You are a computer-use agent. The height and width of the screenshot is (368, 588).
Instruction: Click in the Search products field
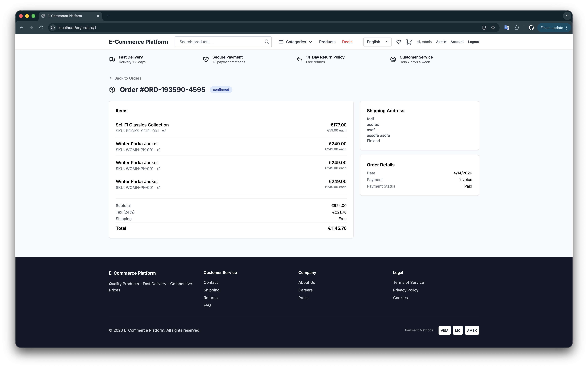(x=219, y=42)
